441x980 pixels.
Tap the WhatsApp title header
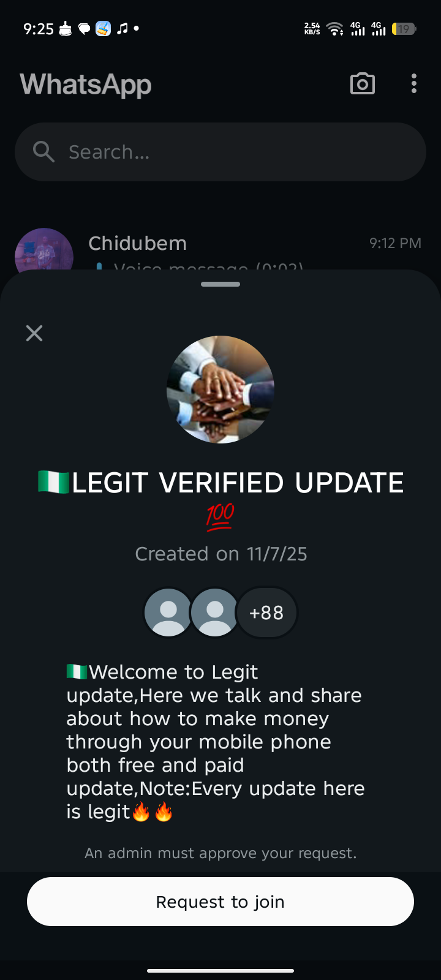coord(86,85)
